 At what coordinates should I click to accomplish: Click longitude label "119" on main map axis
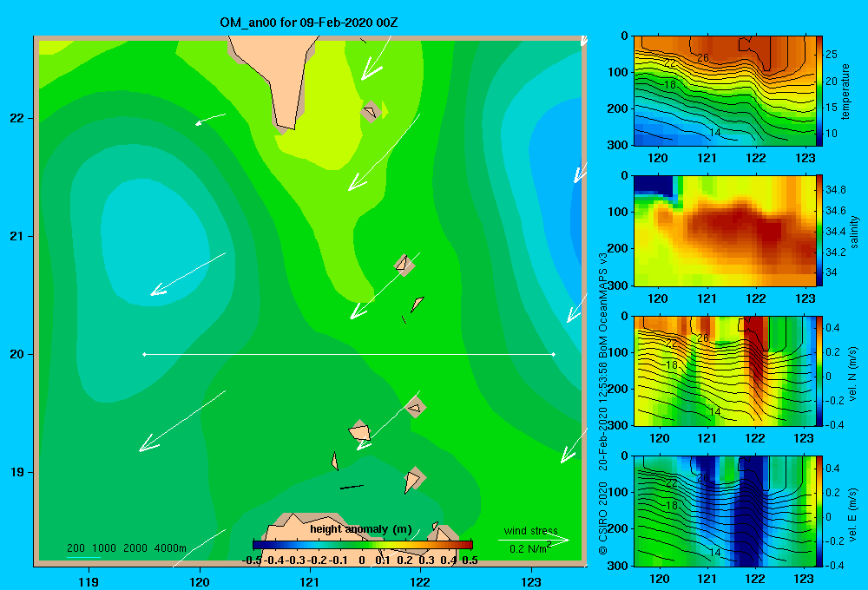point(89,581)
